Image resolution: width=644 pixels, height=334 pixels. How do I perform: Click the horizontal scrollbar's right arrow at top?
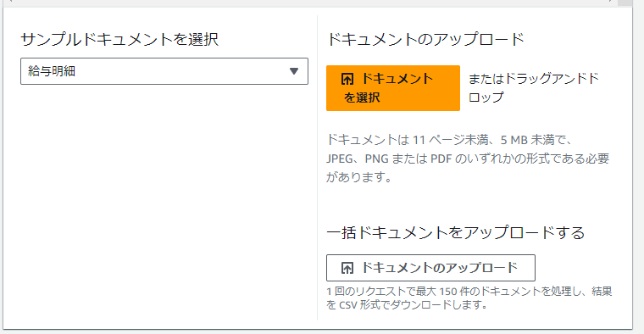[612, 1]
